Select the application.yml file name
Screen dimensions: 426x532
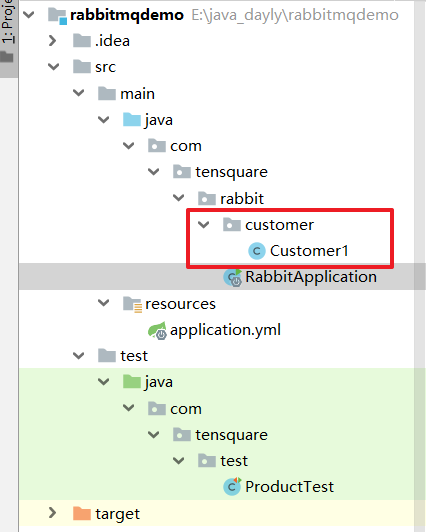click(225, 330)
